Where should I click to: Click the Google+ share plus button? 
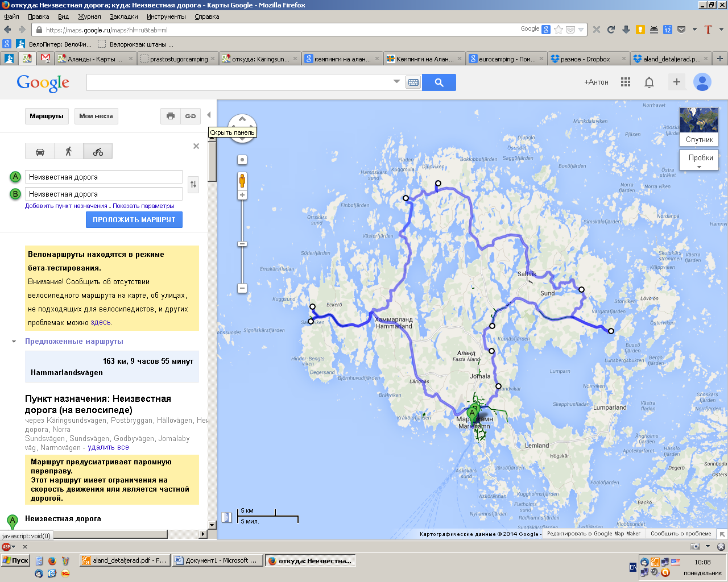(x=677, y=82)
